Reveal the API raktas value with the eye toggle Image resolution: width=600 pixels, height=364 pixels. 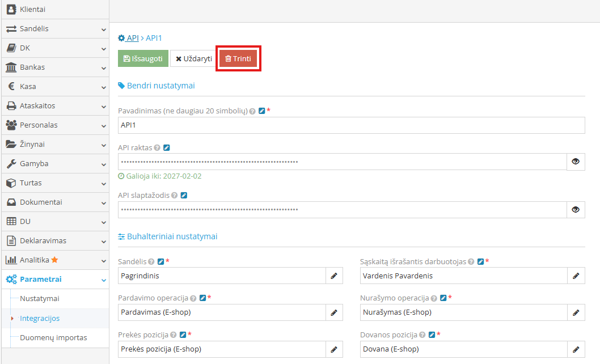[575, 162]
